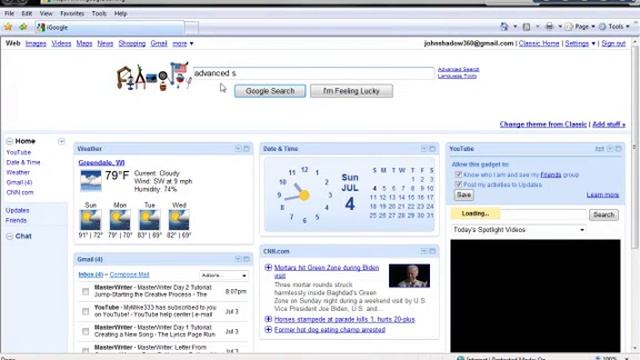Maximize the CNN.com gadget
Image resolution: width=640 pixels, height=360 pixels.
click(432, 251)
